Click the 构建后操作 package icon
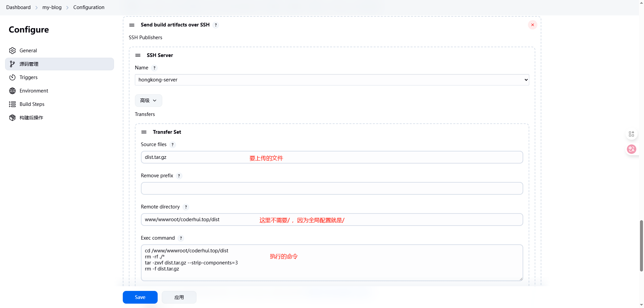The width and height of the screenshot is (644, 308). click(x=12, y=118)
